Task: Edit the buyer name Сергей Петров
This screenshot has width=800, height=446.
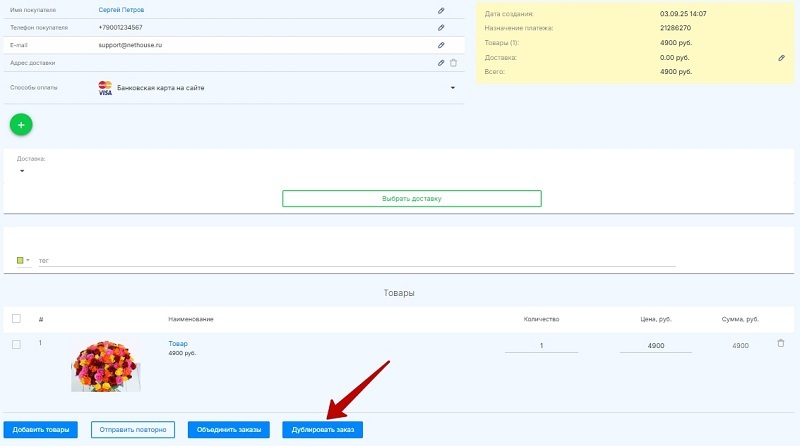Action: (x=441, y=10)
